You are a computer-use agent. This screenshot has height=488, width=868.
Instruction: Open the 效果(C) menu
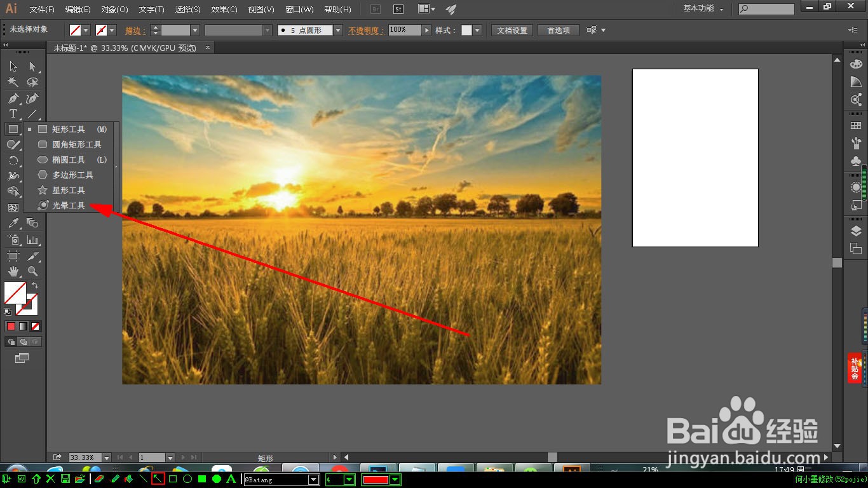pyautogui.click(x=224, y=10)
